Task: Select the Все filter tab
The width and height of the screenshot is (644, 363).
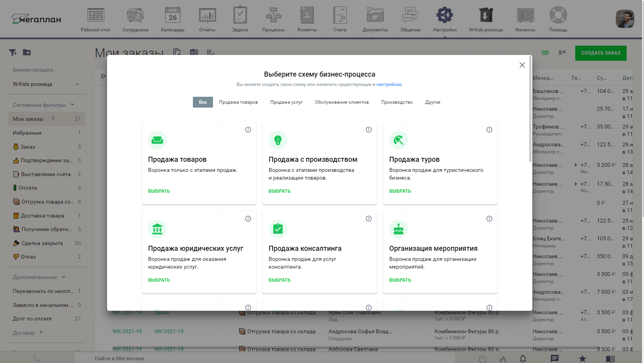Action: (203, 102)
